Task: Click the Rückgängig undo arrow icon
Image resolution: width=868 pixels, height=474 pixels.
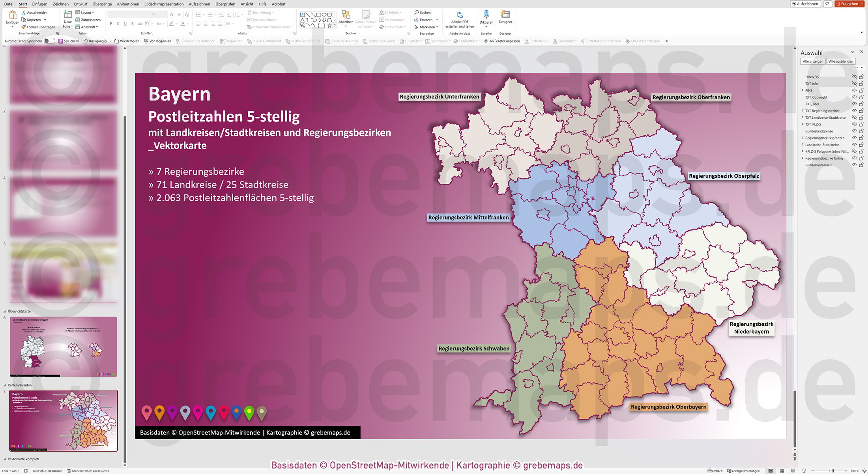Action: 86,41
